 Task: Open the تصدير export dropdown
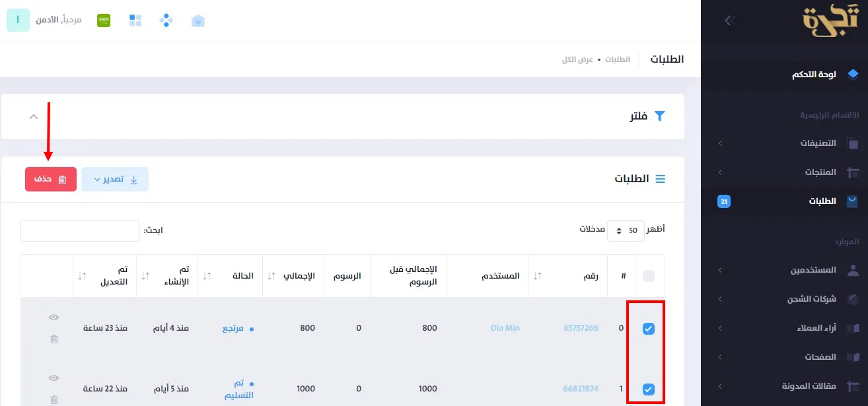[x=115, y=179]
